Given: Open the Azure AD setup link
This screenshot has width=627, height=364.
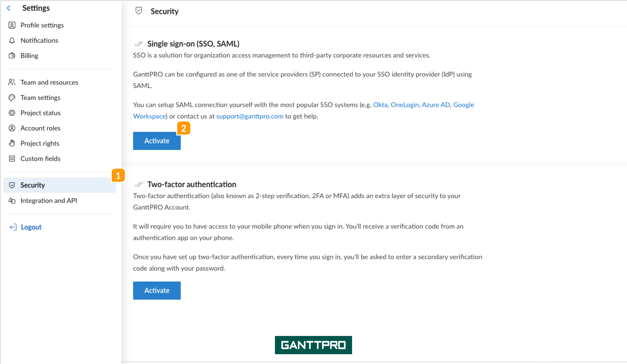Looking at the screenshot, I should [x=436, y=105].
